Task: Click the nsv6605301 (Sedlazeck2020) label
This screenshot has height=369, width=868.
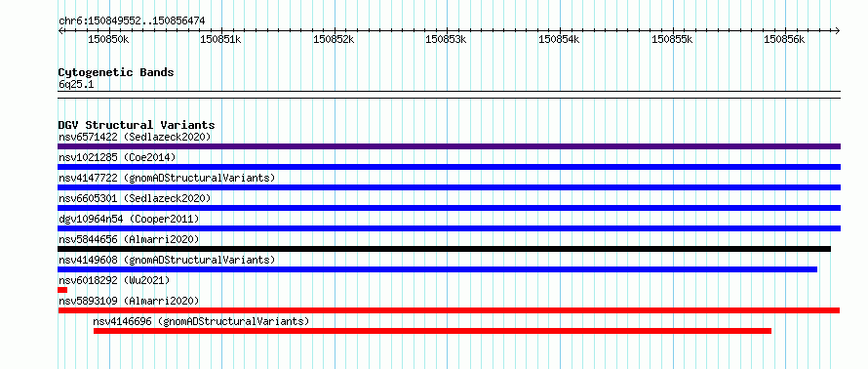Action: (x=135, y=198)
